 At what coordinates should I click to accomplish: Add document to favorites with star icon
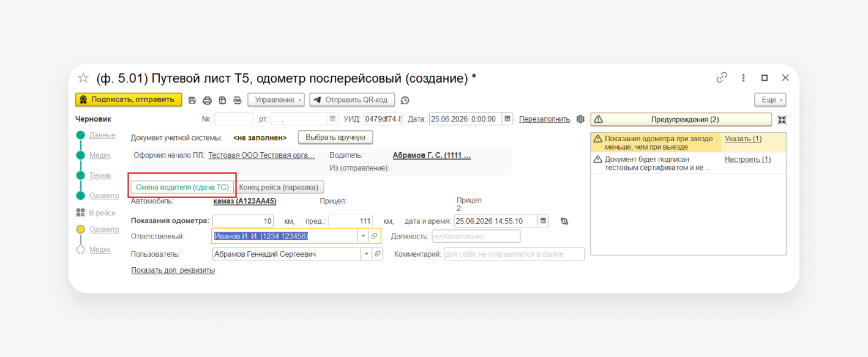point(83,78)
